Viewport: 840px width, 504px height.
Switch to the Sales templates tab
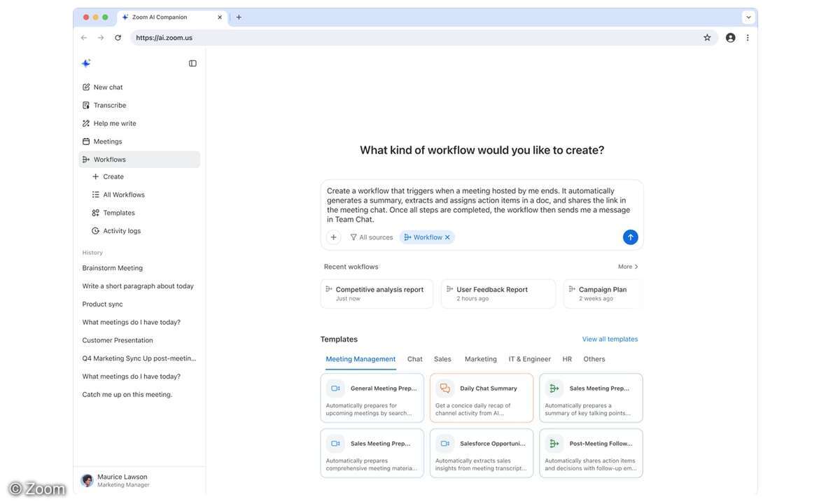[x=442, y=359]
